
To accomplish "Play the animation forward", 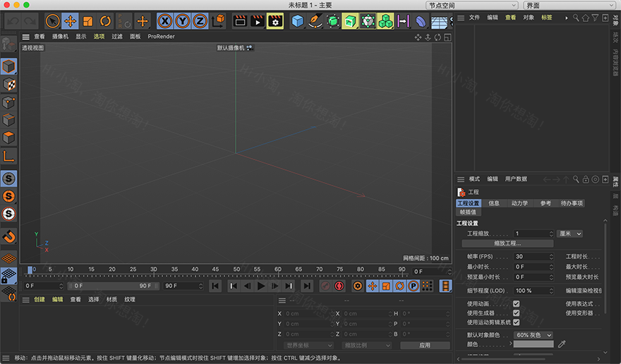I will (261, 286).
